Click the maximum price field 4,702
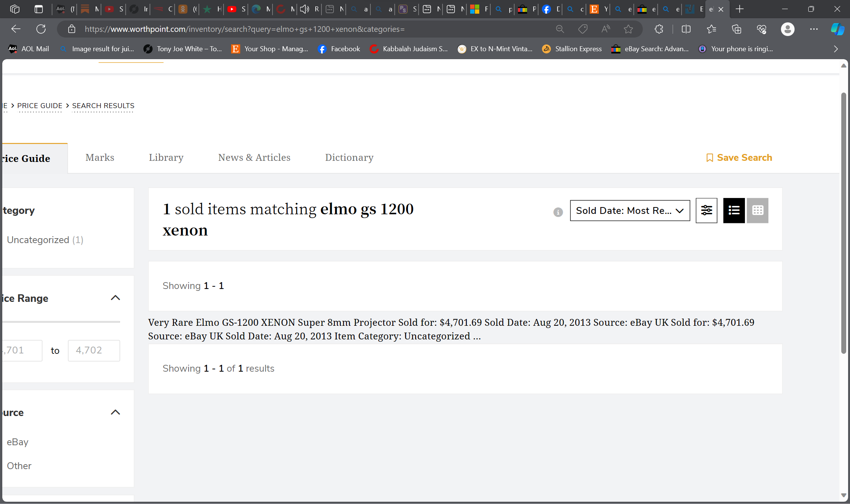 (x=94, y=350)
